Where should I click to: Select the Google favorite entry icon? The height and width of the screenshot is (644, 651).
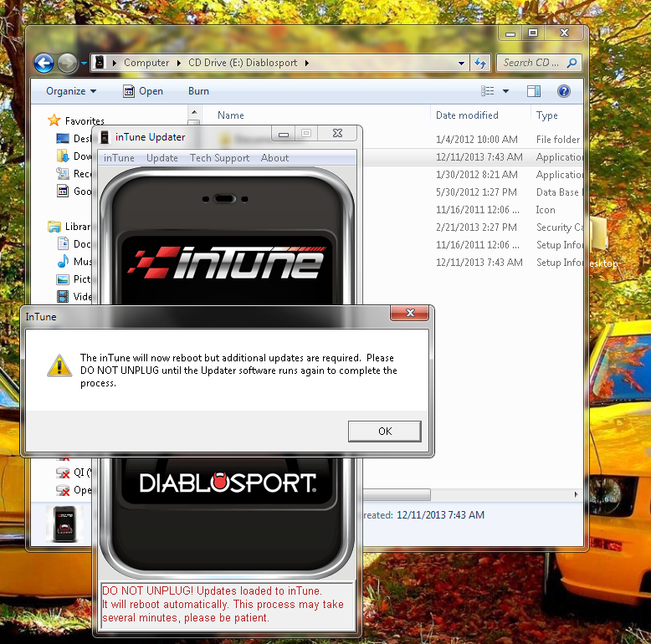[63, 192]
